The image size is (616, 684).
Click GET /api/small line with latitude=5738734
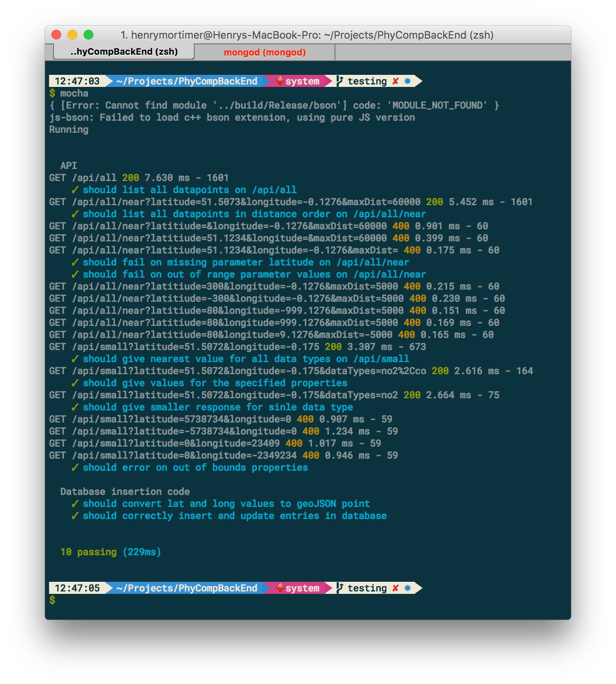(x=221, y=419)
